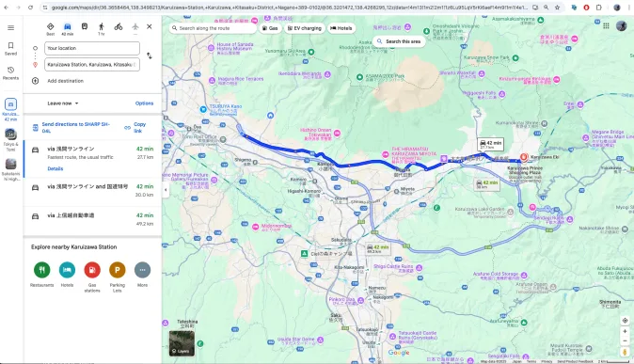This screenshot has width=634, height=364.
Task: Choose the Walking travel mode icon
Action: pyautogui.click(x=101, y=26)
